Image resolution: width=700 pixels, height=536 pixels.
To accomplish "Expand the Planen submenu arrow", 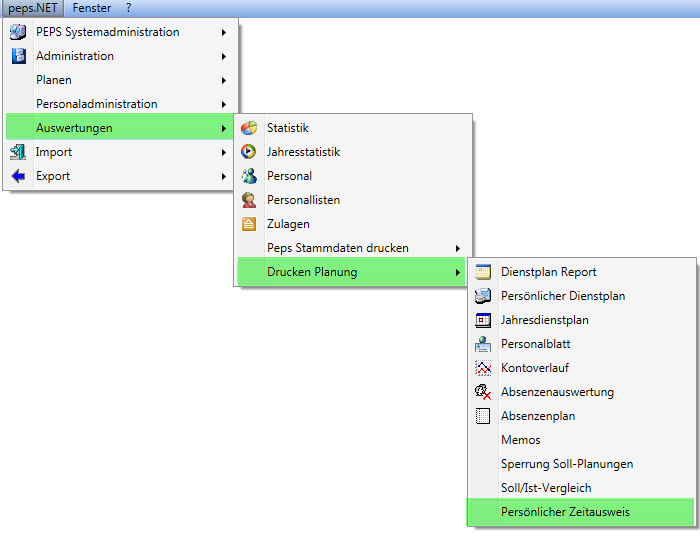I will pyautogui.click(x=224, y=81).
